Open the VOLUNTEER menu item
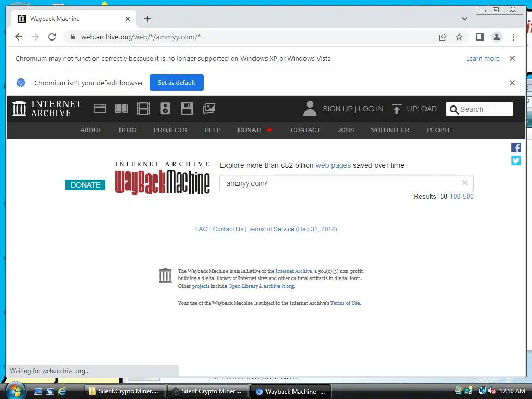 (390, 130)
